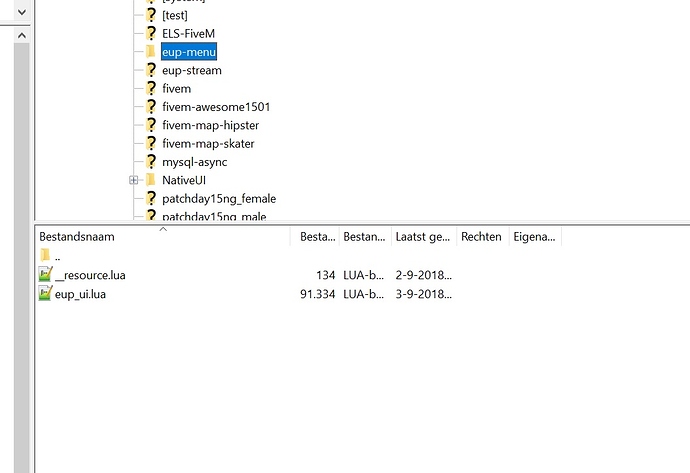Open the eup-stream folder
Viewport: 690px width, 473px height.
tap(192, 70)
